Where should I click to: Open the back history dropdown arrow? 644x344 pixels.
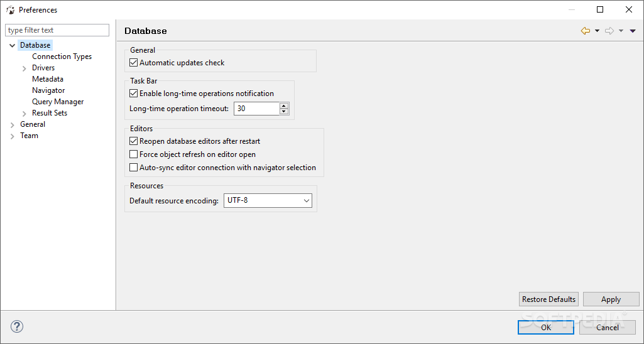597,31
